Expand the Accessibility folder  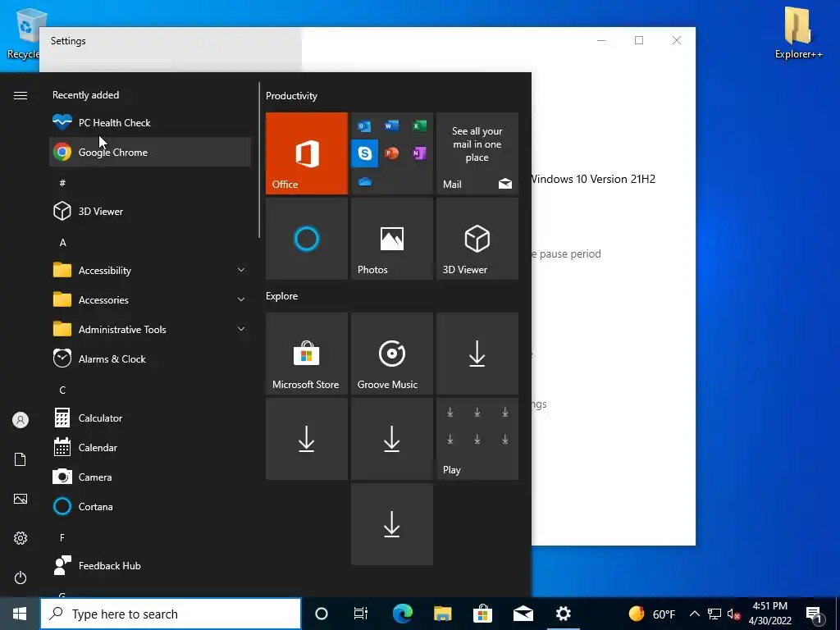[150, 270]
